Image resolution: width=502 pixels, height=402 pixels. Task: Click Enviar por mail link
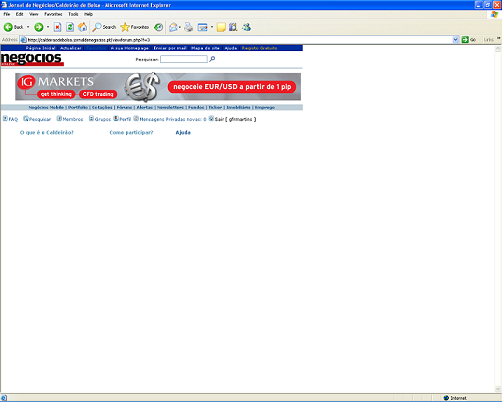coord(170,48)
